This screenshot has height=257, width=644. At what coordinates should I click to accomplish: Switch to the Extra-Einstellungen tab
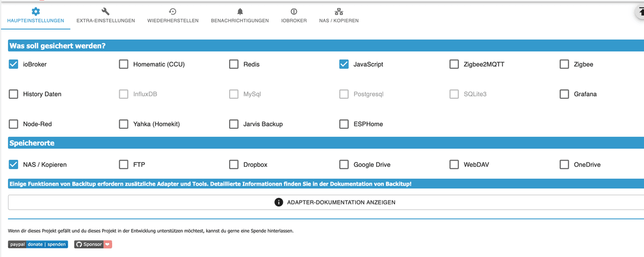(x=106, y=20)
